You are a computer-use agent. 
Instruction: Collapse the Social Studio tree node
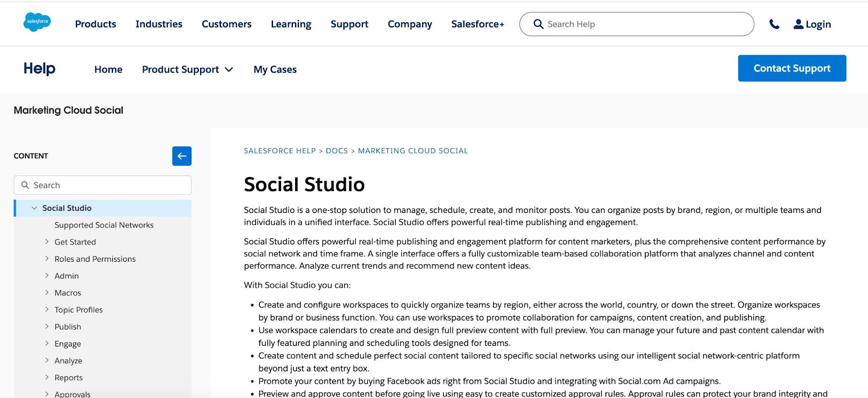(34, 208)
